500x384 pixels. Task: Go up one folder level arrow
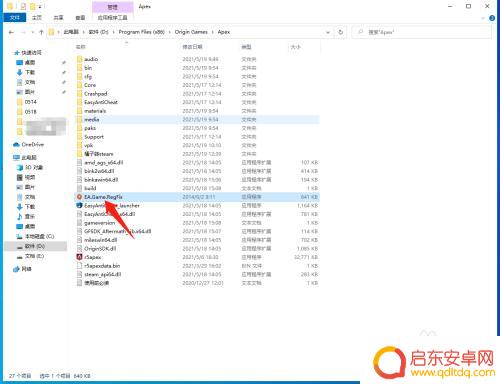coord(41,32)
